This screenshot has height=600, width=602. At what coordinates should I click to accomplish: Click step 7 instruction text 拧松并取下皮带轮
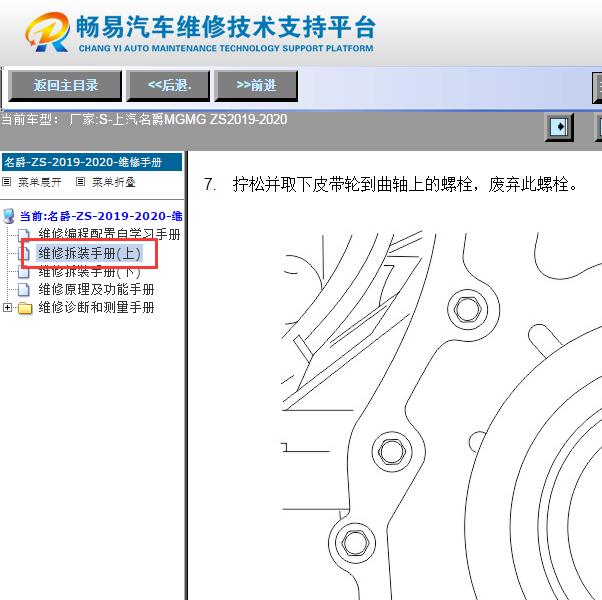pos(405,185)
